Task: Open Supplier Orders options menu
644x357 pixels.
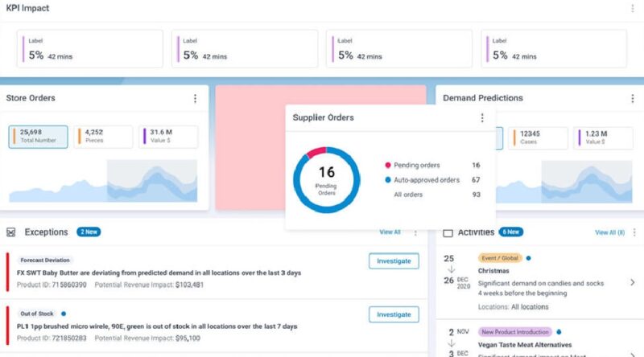Action: 482,118
